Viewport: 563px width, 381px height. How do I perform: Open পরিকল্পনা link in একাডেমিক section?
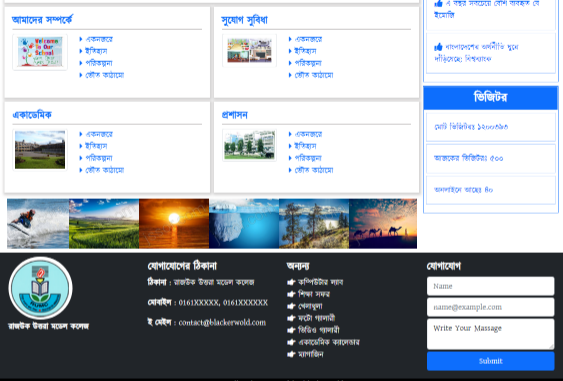[99, 158]
